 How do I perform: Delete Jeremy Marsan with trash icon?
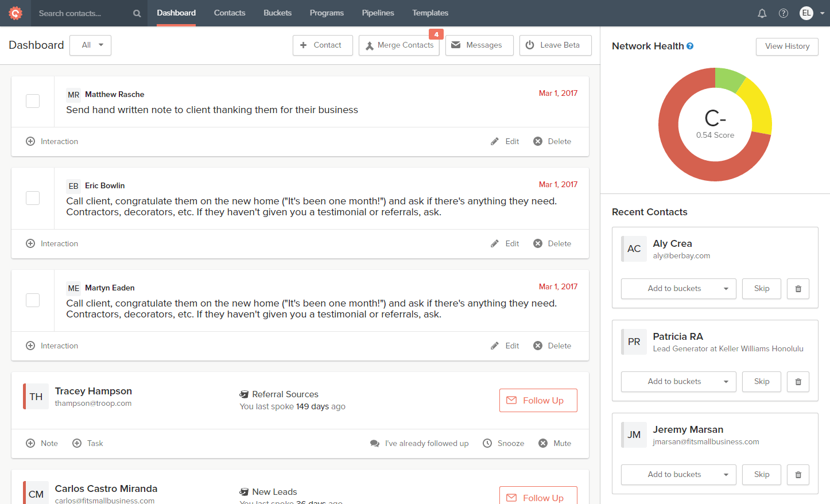point(798,475)
